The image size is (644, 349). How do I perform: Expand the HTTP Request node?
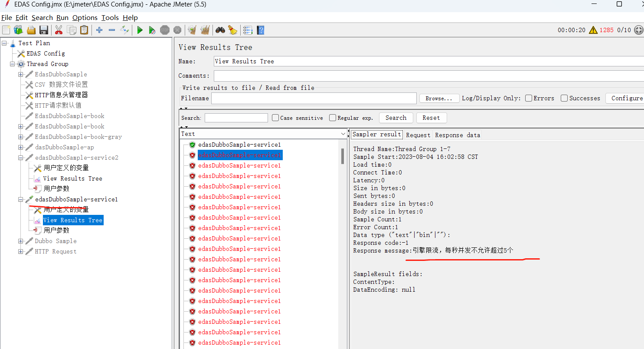coord(21,251)
